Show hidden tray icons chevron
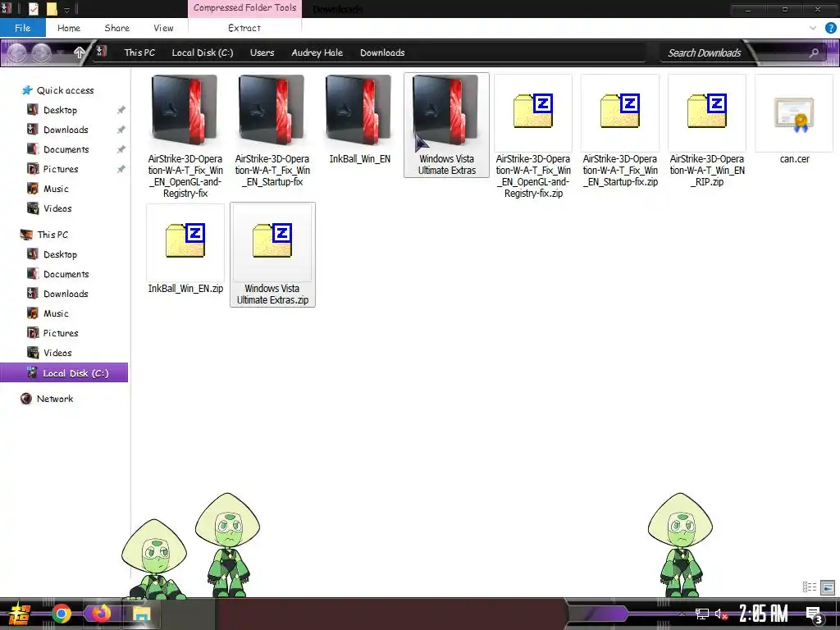 (x=682, y=614)
